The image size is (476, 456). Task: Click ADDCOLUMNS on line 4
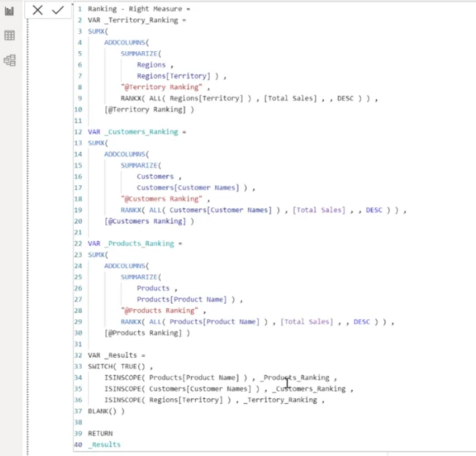[x=125, y=42]
